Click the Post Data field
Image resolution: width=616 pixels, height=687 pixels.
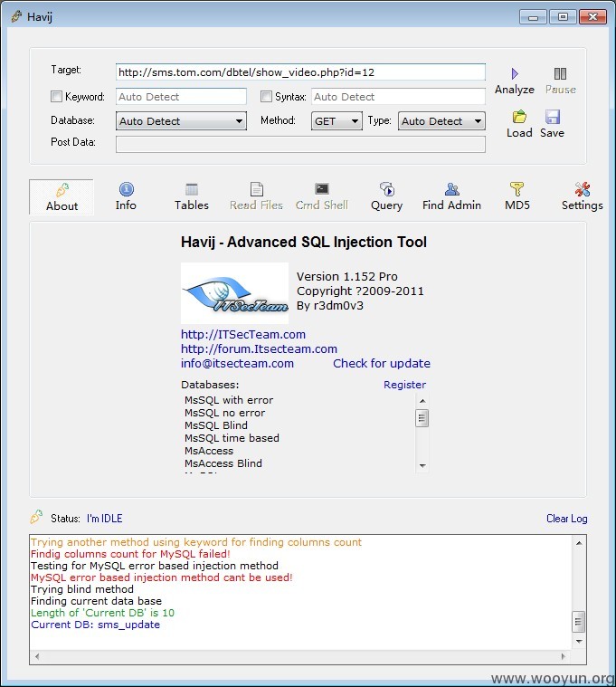pyautogui.click(x=300, y=144)
